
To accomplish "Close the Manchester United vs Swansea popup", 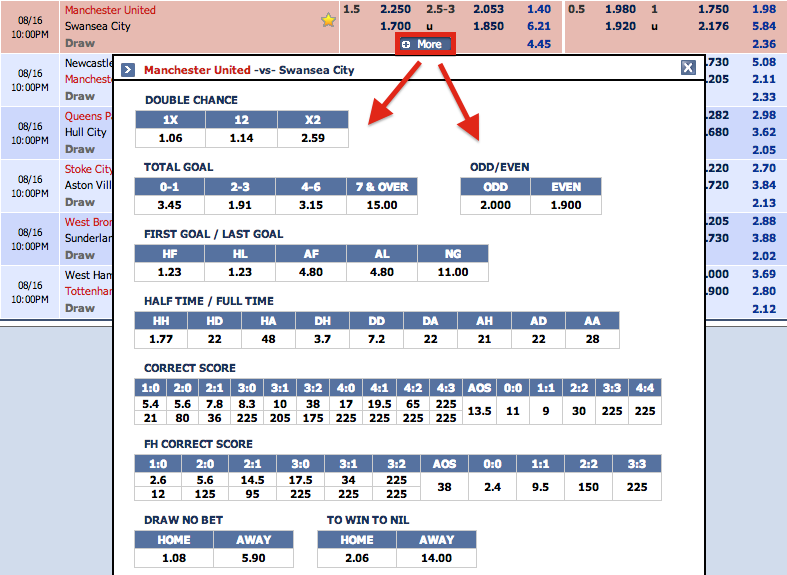I will click(688, 67).
